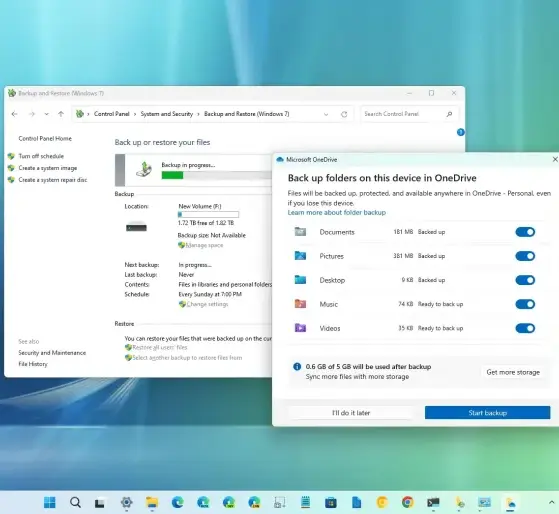Click the search magnifier in Control Panel
The height and width of the screenshot is (514, 559).
pos(449,114)
